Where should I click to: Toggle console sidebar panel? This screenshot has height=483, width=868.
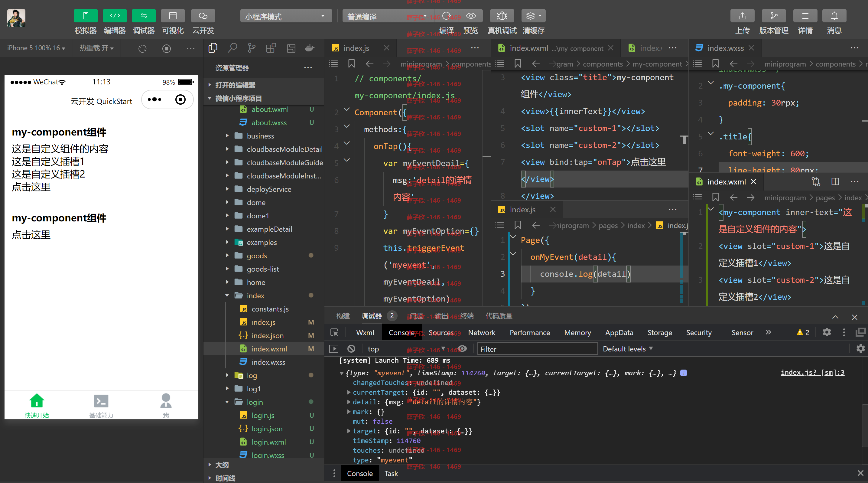point(333,348)
